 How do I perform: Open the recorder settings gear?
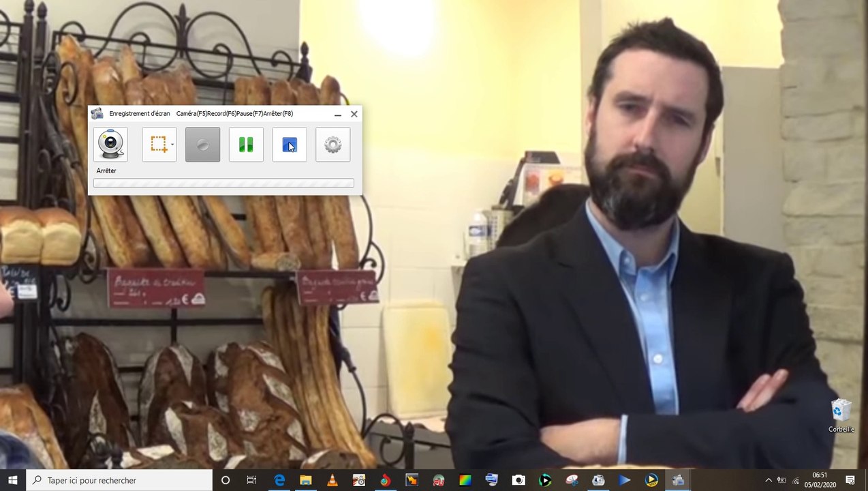[x=333, y=145]
